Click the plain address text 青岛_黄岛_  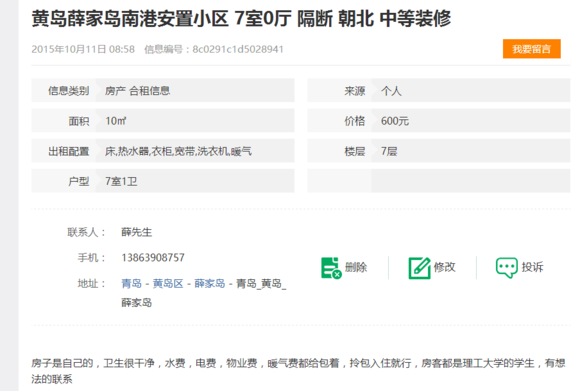[261, 284]
